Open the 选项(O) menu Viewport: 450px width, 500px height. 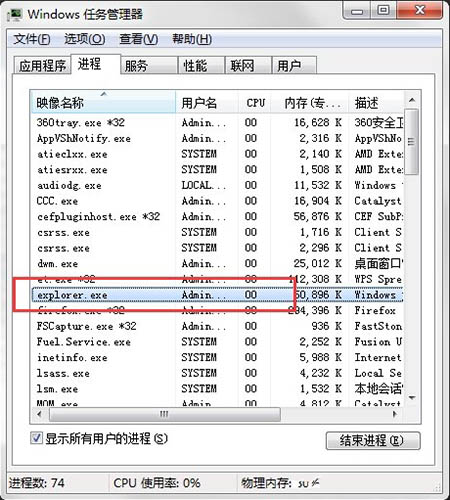[x=85, y=39]
